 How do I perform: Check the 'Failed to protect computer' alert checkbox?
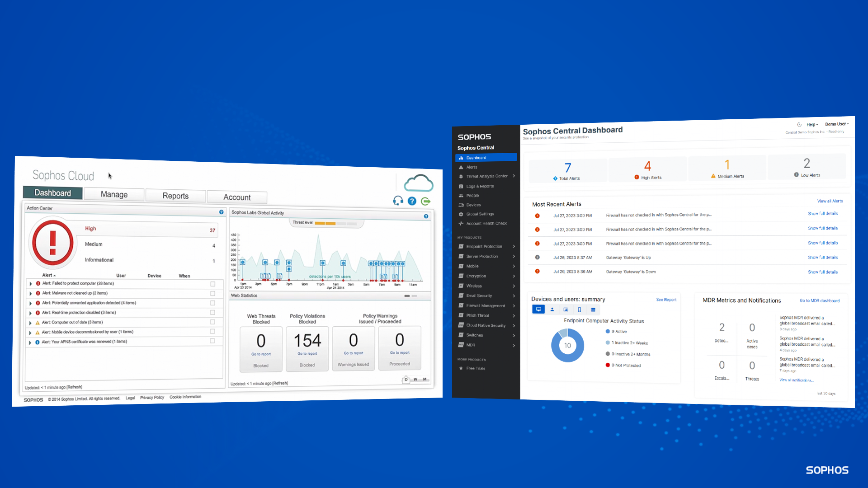[x=212, y=284]
